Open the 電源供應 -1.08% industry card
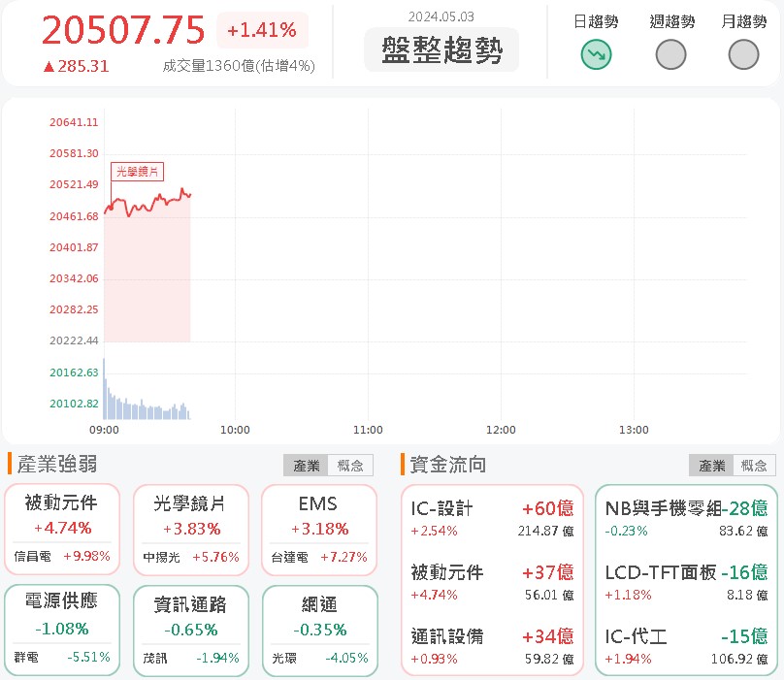The image size is (784, 680). (62, 630)
